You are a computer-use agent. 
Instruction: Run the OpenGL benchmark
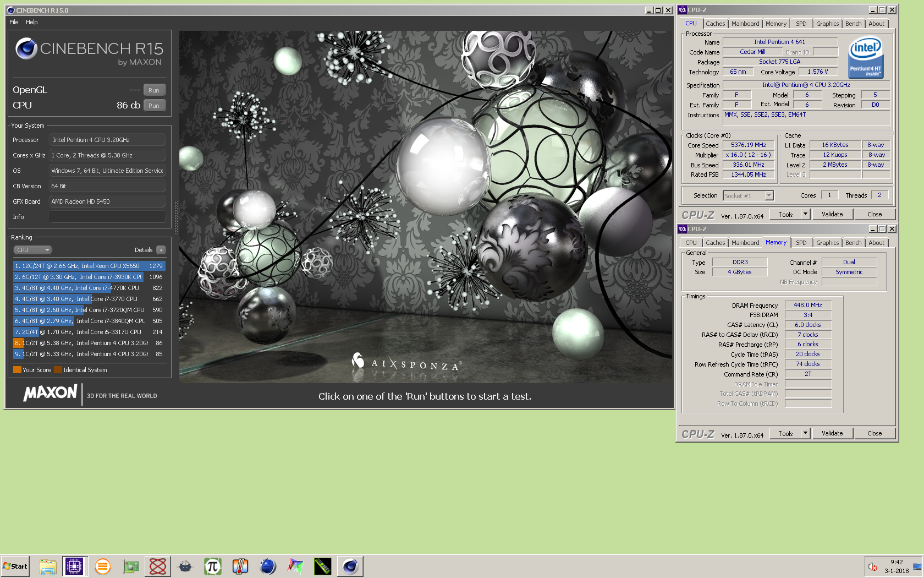[154, 90]
